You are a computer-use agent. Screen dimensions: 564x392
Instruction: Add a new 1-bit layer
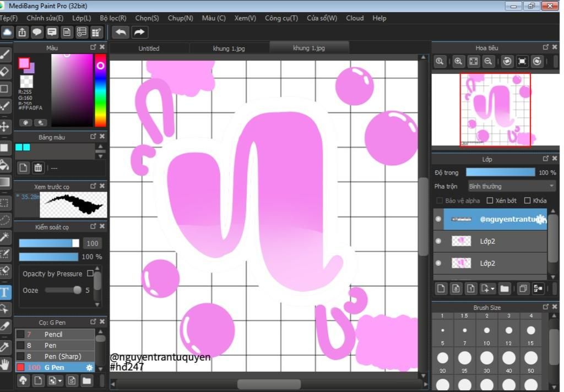pos(470,288)
